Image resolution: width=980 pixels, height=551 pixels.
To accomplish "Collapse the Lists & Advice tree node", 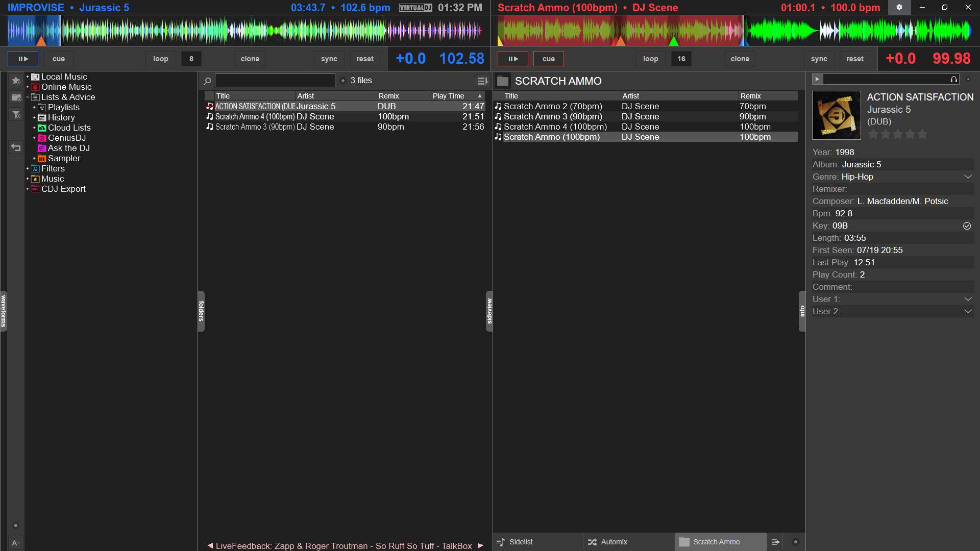I will (28, 97).
